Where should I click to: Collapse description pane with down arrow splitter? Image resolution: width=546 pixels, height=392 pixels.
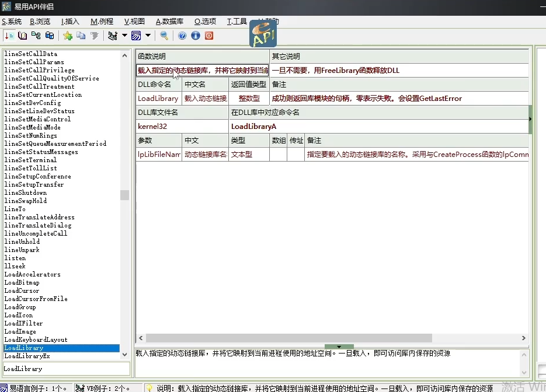[339, 346]
